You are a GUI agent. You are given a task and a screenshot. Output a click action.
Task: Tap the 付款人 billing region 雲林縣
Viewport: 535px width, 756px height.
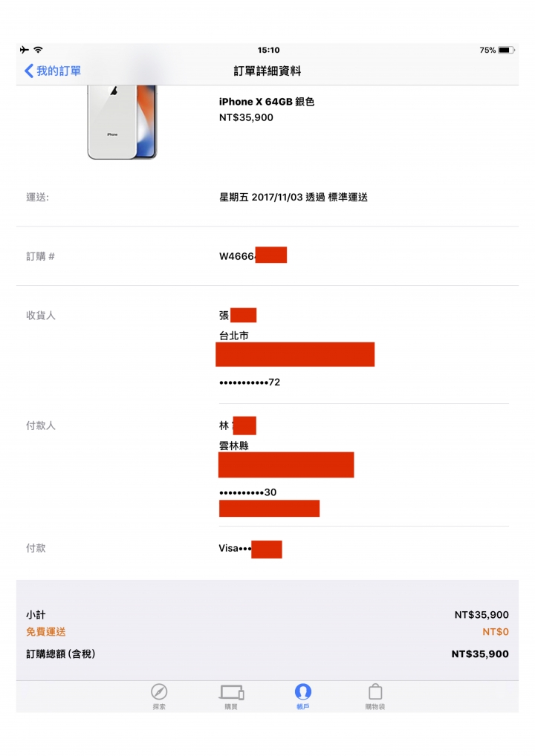pyautogui.click(x=234, y=446)
